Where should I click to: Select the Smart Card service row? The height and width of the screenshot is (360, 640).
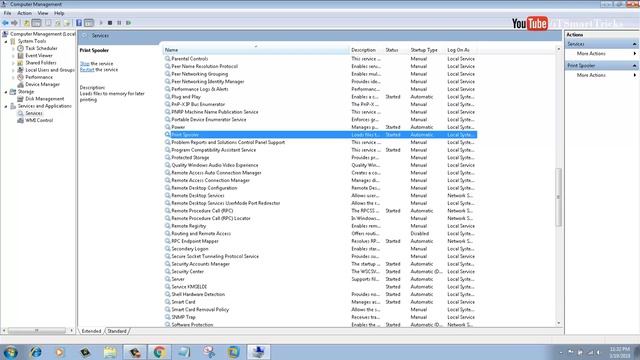(x=320, y=302)
